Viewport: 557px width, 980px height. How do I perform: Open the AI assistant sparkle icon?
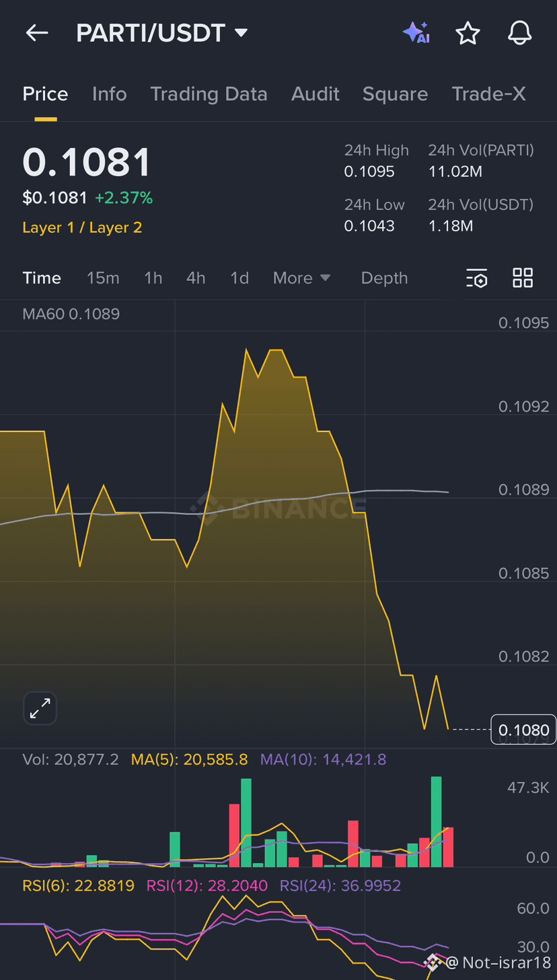tap(416, 33)
